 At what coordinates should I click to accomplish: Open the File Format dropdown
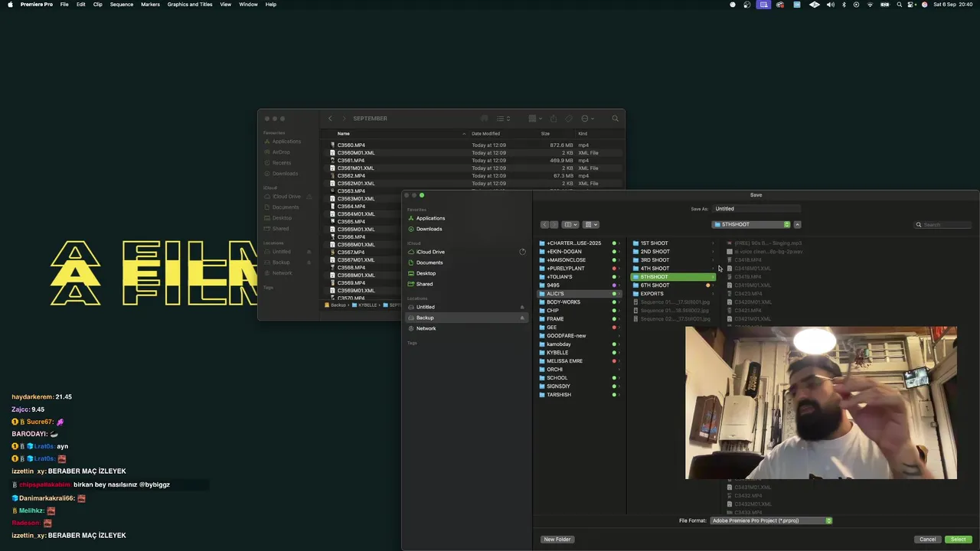771,520
